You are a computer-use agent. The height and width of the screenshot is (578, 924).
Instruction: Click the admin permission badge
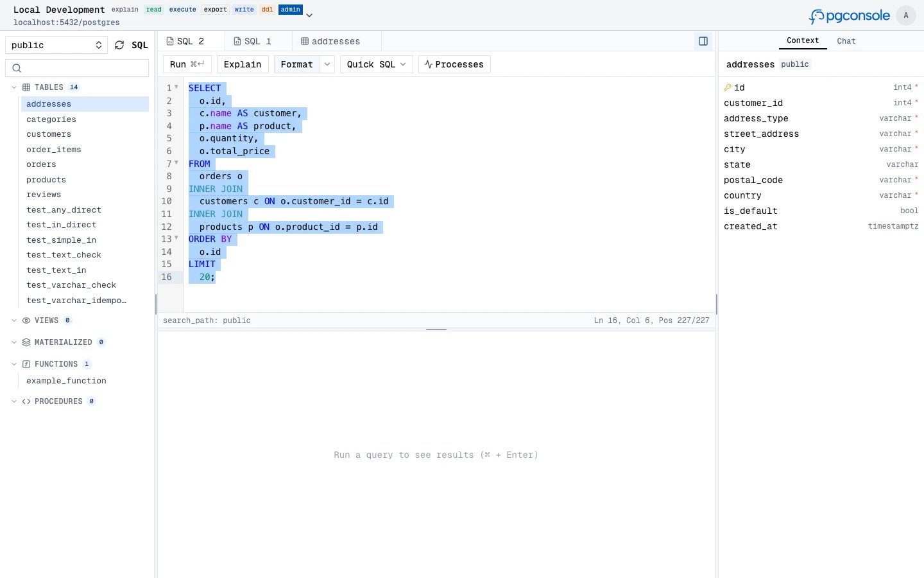[291, 10]
